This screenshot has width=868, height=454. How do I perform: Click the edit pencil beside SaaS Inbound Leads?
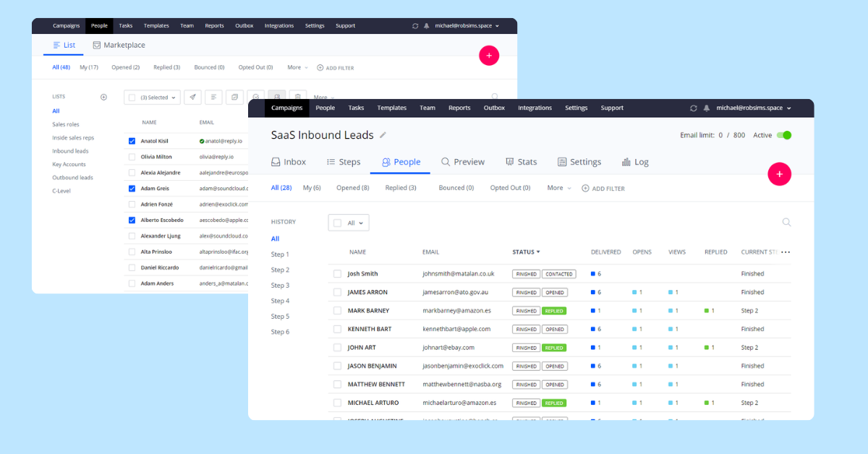383,135
